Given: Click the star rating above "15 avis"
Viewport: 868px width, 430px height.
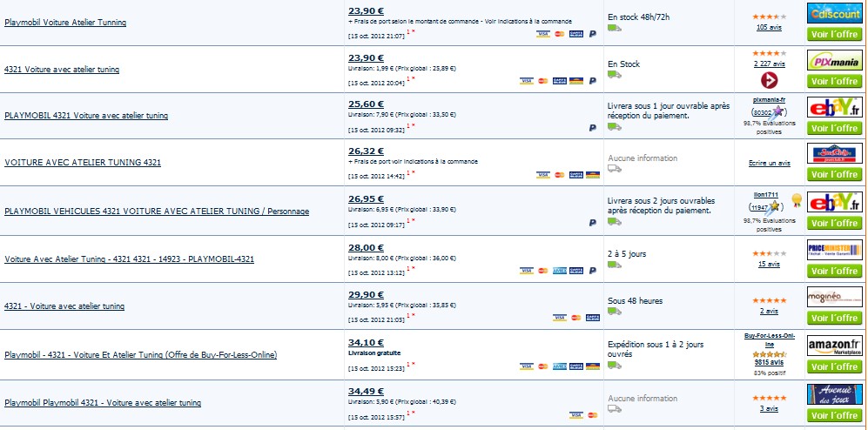Looking at the screenshot, I should [x=769, y=253].
